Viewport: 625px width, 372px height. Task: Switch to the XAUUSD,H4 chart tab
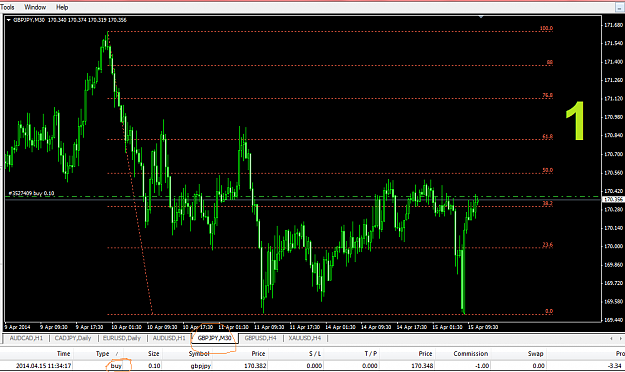point(305,338)
